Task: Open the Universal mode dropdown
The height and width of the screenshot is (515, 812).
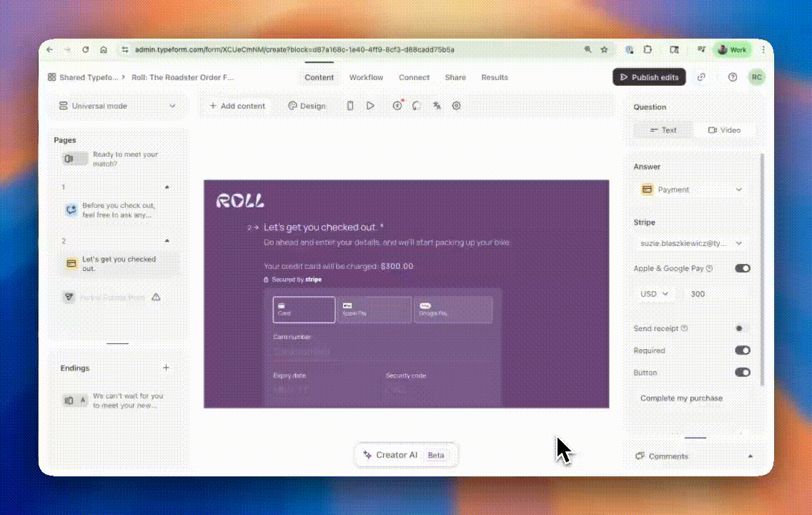Action: point(117,106)
